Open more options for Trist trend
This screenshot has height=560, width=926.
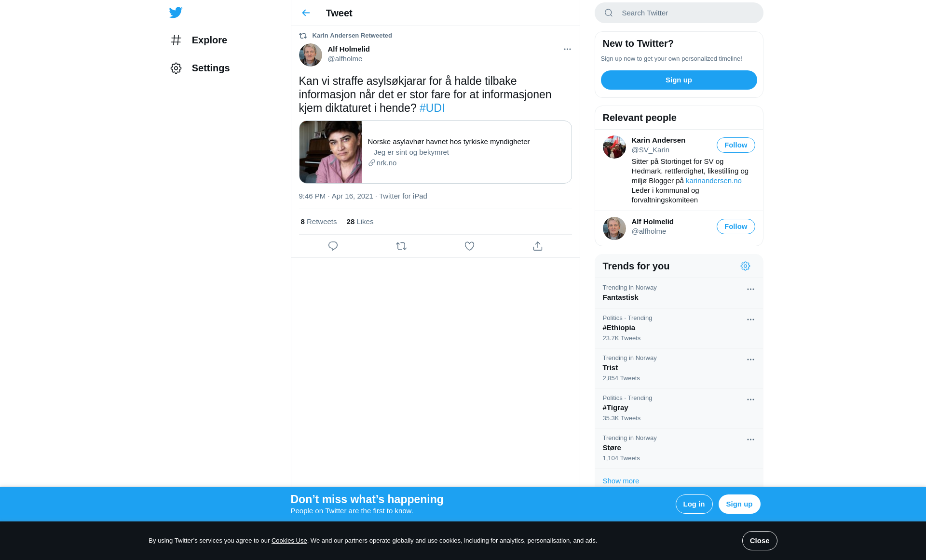tap(750, 360)
